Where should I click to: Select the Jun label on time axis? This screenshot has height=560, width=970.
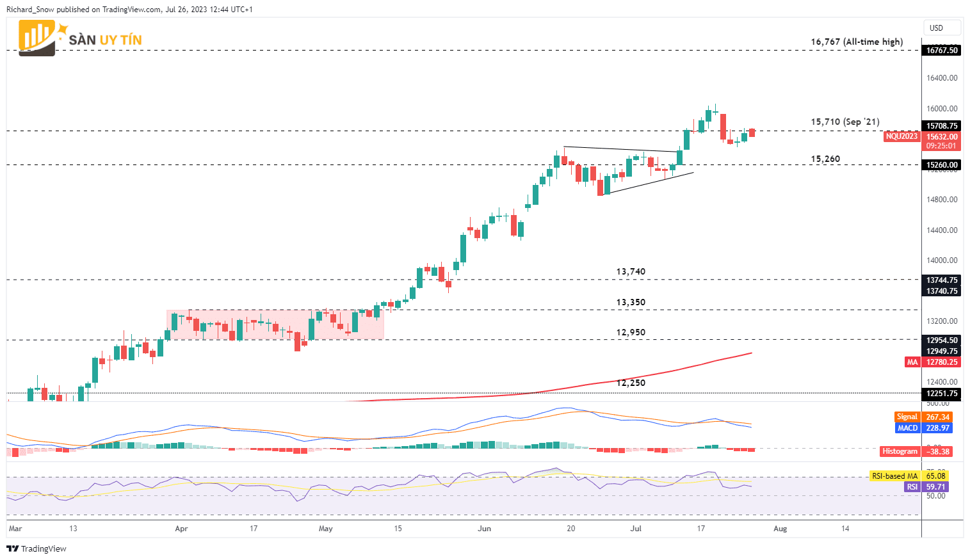(485, 529)
